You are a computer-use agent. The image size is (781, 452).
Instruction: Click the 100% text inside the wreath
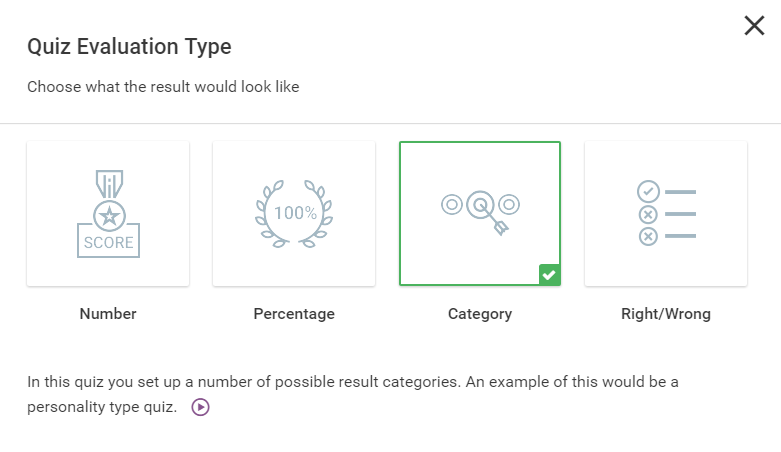tap(295, 213)
